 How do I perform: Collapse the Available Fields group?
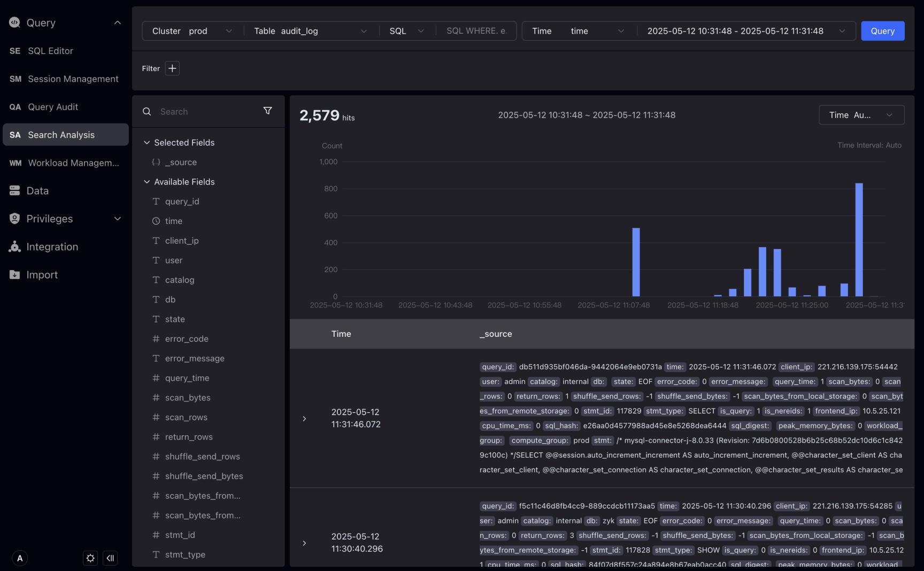[147, 182]
